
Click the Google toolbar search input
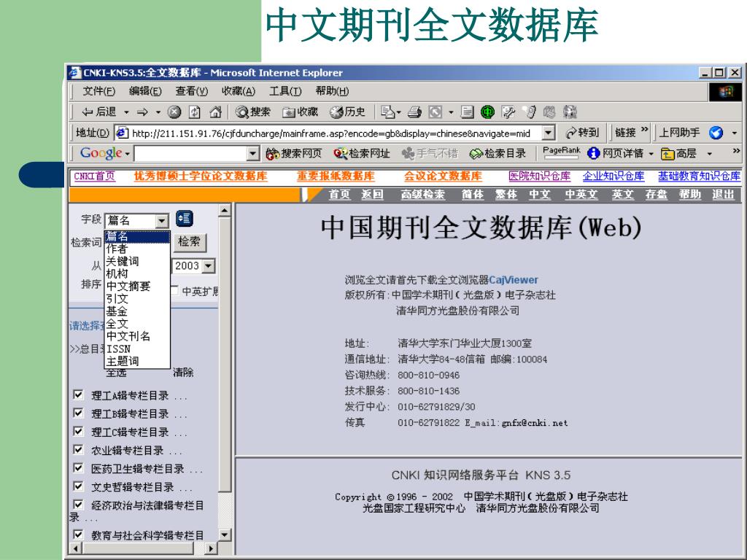[x=190, y=153]
